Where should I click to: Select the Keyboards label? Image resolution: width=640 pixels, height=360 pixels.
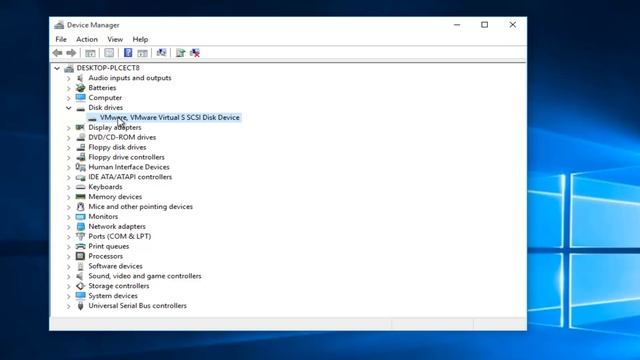coord(105,187)
